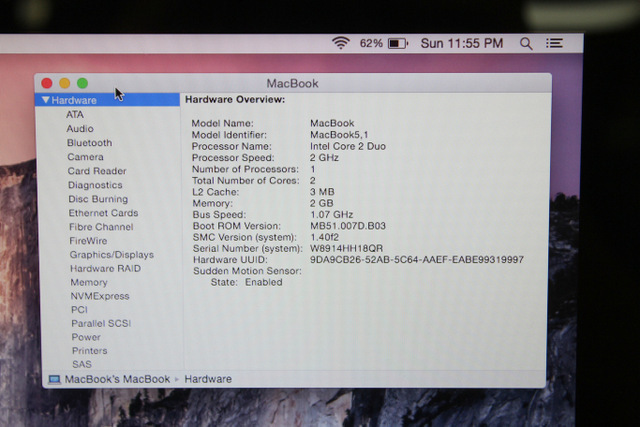Collapse the Hardware disclosure triangle

click(x=45, y=100)
